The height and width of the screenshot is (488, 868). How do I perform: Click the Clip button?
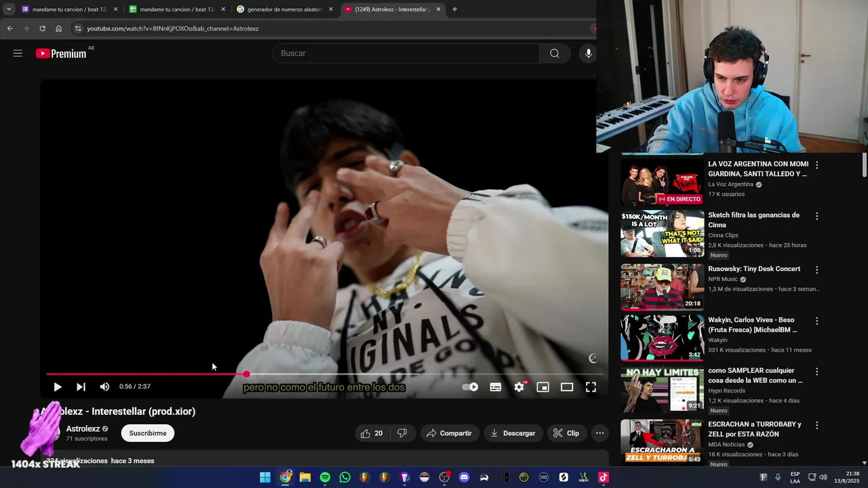pos(566,433)
